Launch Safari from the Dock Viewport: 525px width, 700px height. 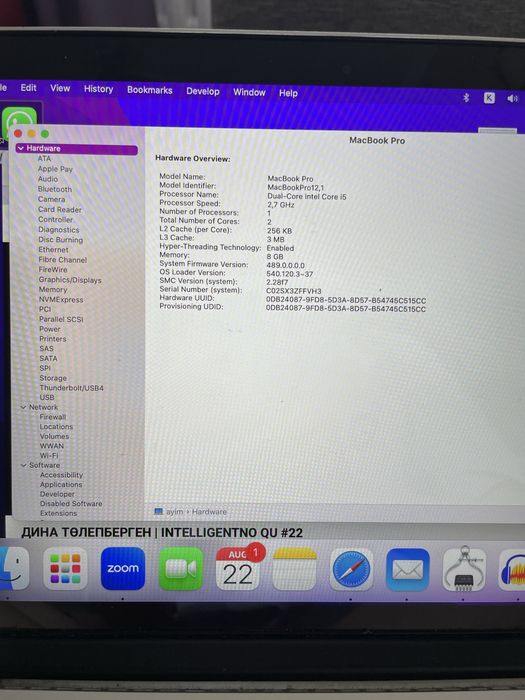[351, 570]
